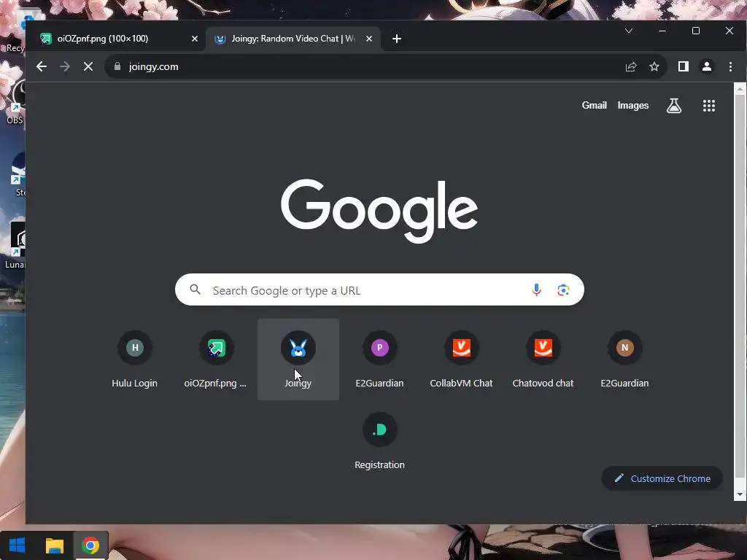Open the Registration shortcut
747x560 pixels.
pos(379,441)
